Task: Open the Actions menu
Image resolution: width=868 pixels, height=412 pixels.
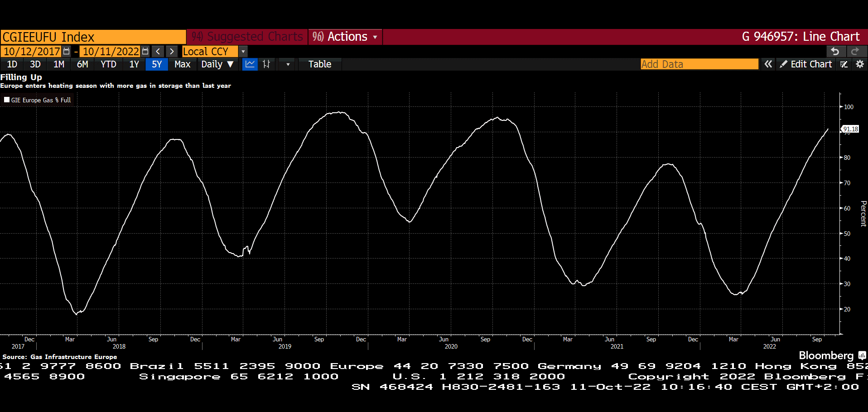Action: (x=345, y=37)
